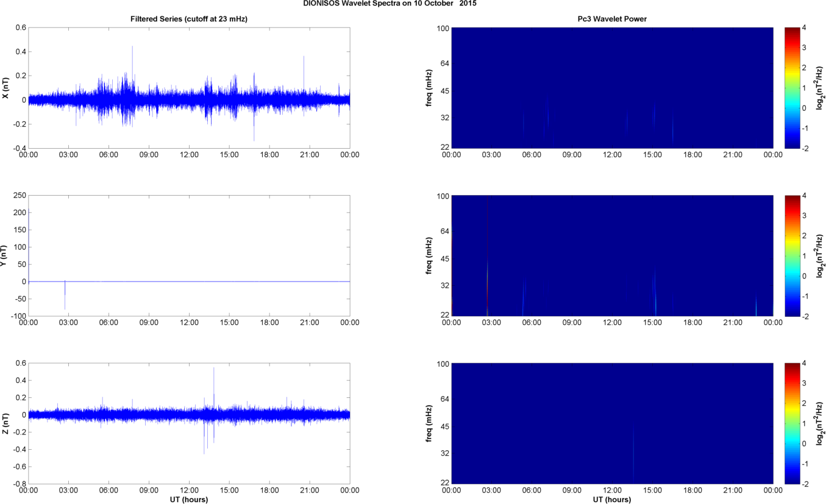Viewport: 826px width, 504px height.
Task: Click the "-0.8" tick on Z plot axis
Action: (18, 484)
